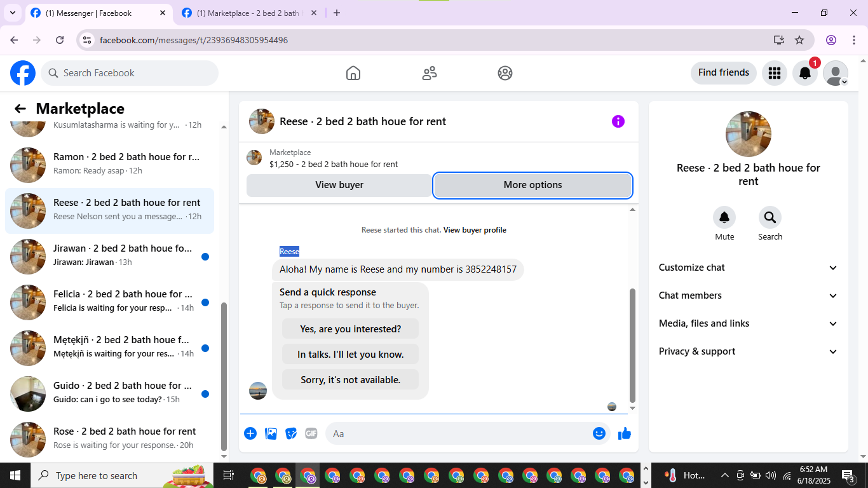Open Ramon's conversation
Image resolution: width=868 pixels, height=488 pixels.
(x=109, y=165)
